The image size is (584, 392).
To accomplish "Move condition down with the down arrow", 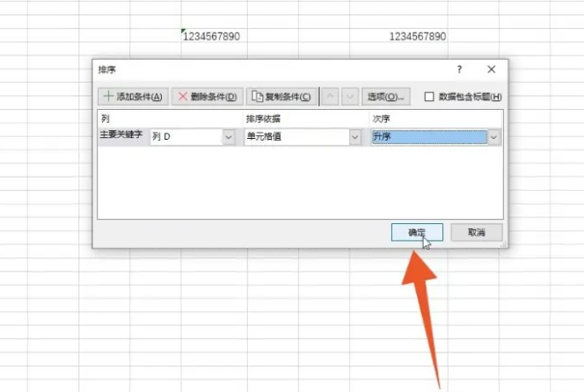I will 350,97.
